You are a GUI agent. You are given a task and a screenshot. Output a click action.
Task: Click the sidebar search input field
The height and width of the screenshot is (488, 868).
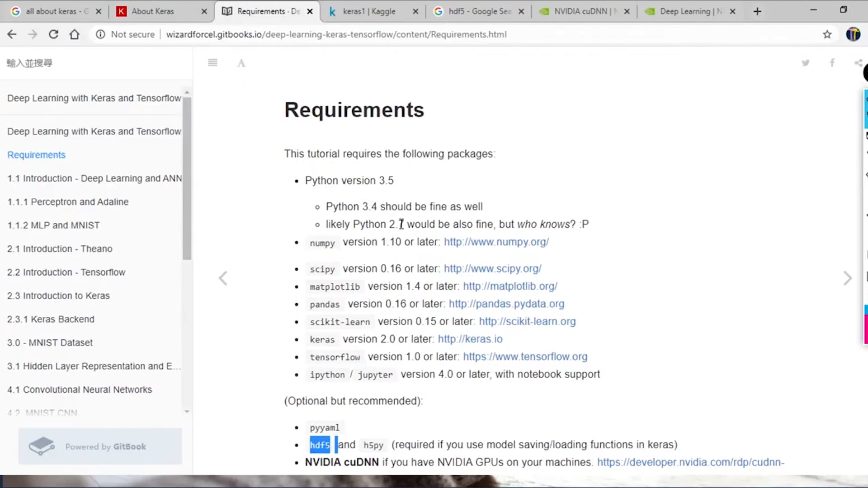[96, 63]
